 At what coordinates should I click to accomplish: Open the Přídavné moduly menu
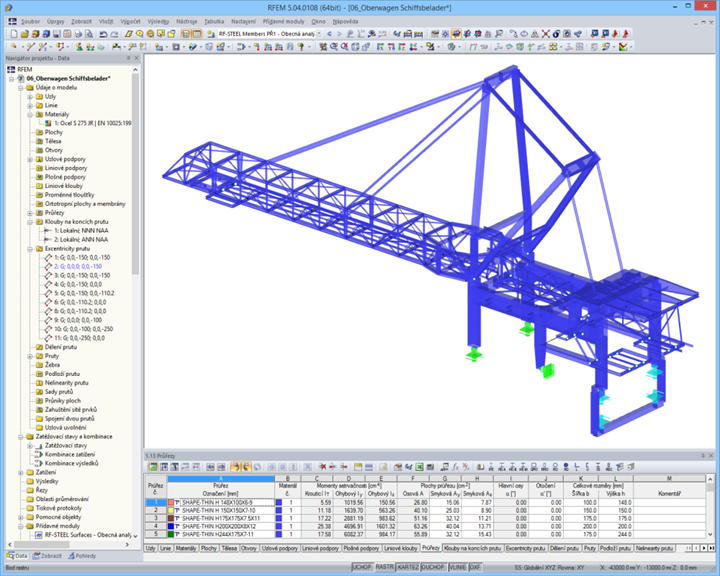pos(283,21)
